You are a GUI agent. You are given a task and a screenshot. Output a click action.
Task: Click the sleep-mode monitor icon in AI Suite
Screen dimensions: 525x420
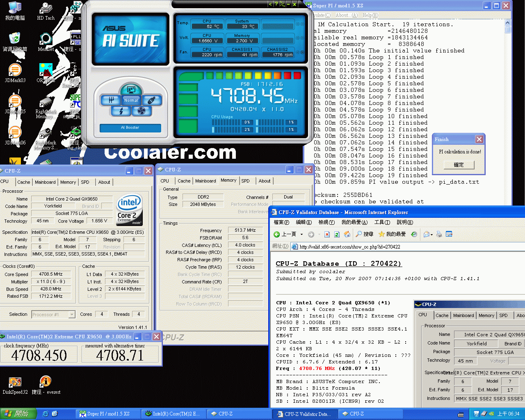coord(131,89)
